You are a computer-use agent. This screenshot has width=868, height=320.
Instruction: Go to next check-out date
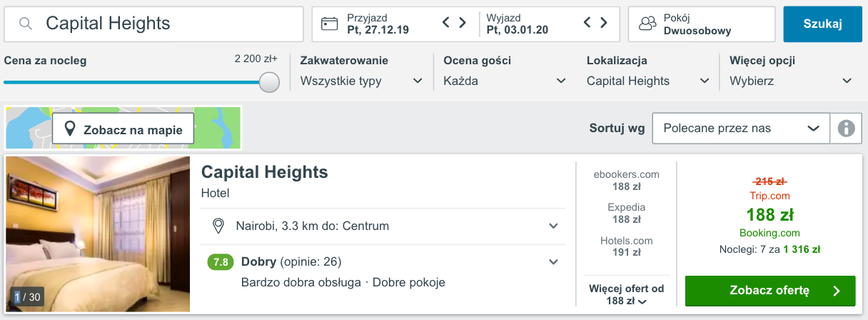(604, 23)
